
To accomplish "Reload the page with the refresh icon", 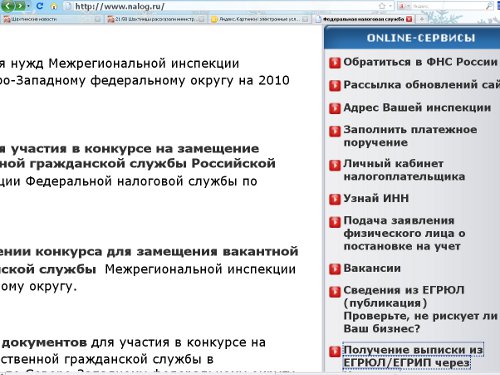I will pyautogui.click(x=40, y=6).
